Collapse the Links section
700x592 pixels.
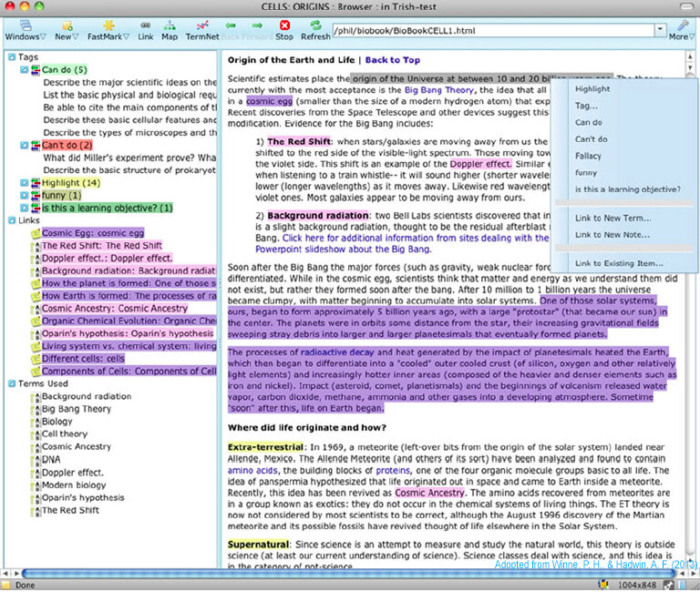coord(12,220)
